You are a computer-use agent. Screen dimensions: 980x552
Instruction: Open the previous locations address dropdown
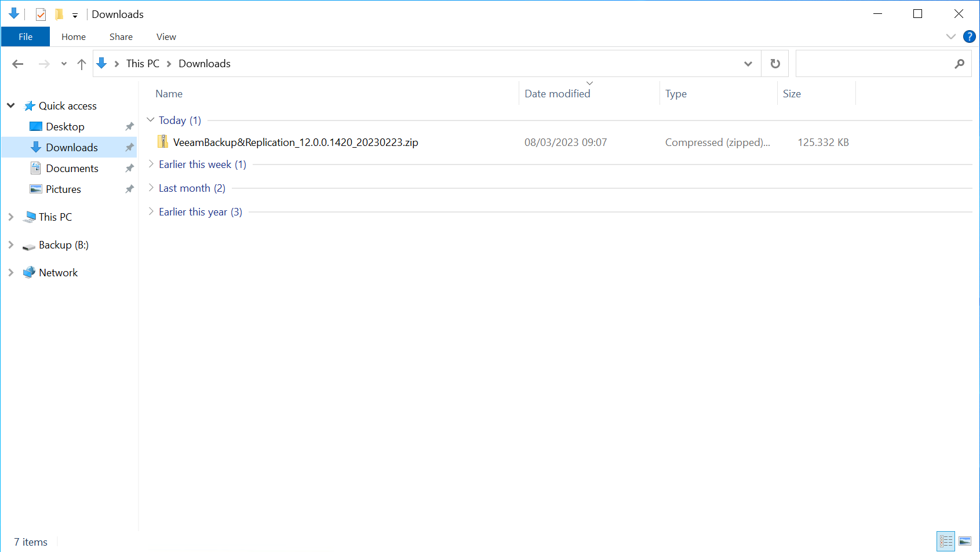tap(748, 64)
